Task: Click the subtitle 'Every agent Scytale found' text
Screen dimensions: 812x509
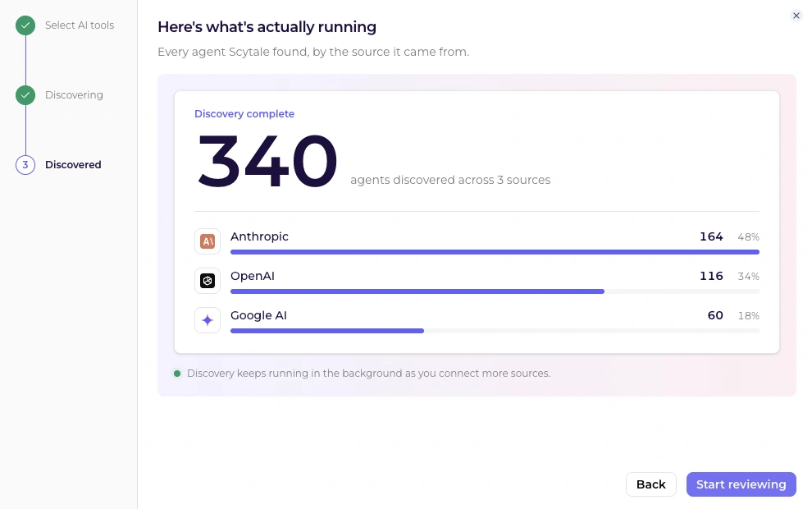Action: (313, 53)
